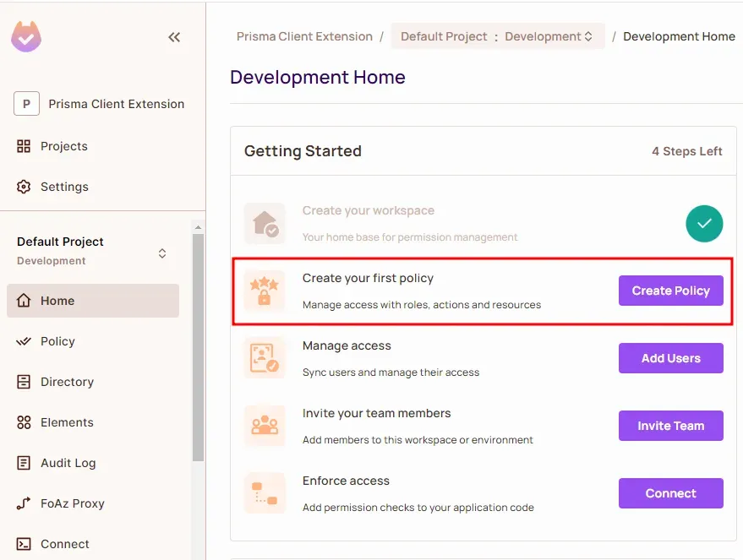Click the Add Users button
This screenshot has height=560, width=743.
pos(670,358)
